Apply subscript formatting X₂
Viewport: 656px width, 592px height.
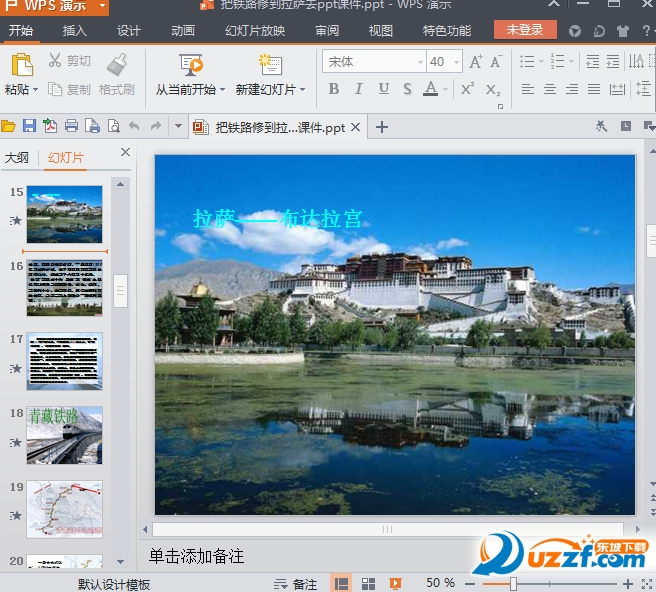pyautogui.click(x=493, y=90)
